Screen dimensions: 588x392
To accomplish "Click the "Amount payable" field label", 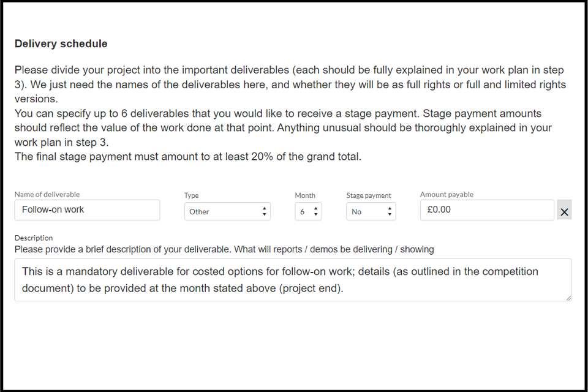I will click(447, 194).
